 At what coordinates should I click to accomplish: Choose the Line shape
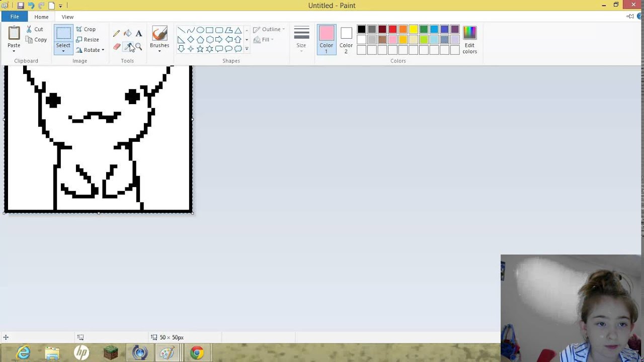pyautogui.click(x=181, y=30)
